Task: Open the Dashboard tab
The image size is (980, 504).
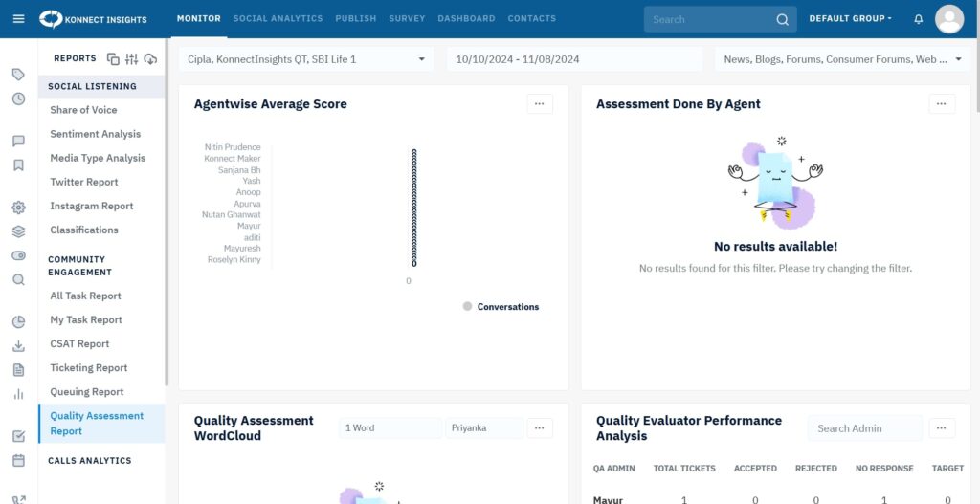Action: pos(466,19)
